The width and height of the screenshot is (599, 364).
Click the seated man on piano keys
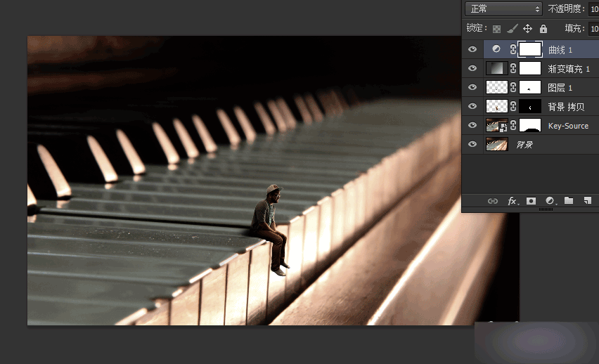click(x=271, y=230)
